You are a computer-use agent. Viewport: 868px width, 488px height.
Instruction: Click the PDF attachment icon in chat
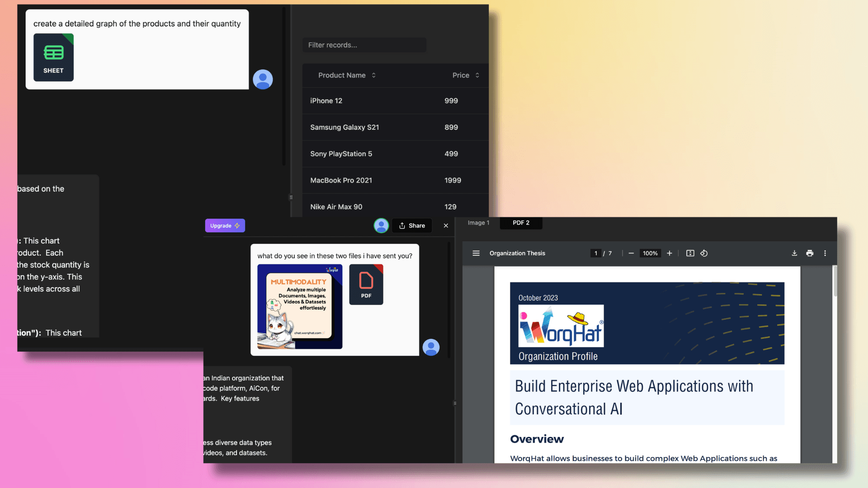(366, 285)
